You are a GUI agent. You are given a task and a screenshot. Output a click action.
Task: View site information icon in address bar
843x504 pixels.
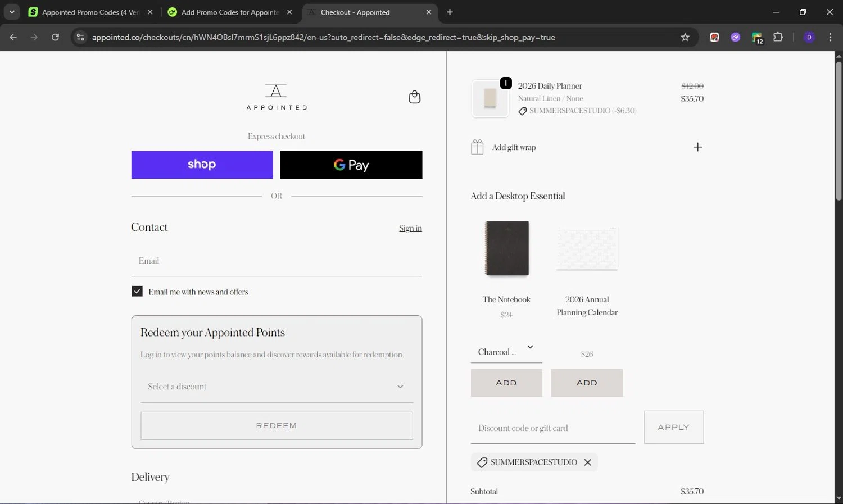pos(80,37)
